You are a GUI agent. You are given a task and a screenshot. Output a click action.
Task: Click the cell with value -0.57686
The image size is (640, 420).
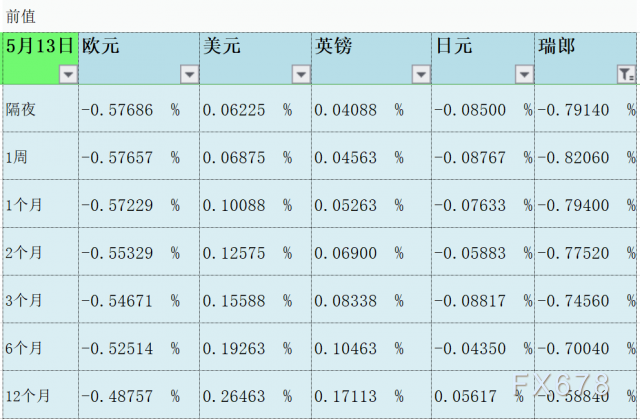139,109
